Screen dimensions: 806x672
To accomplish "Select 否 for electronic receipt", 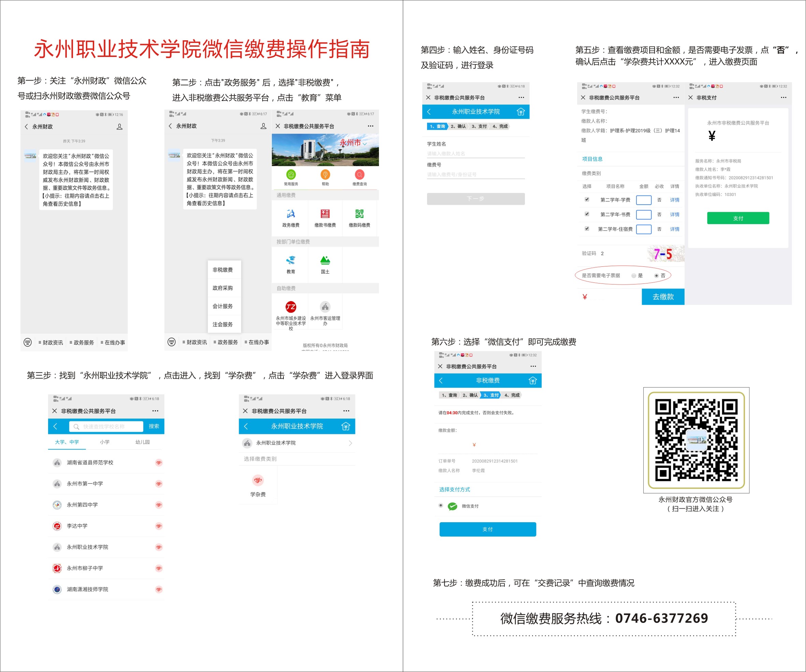I will pos(656,276).
